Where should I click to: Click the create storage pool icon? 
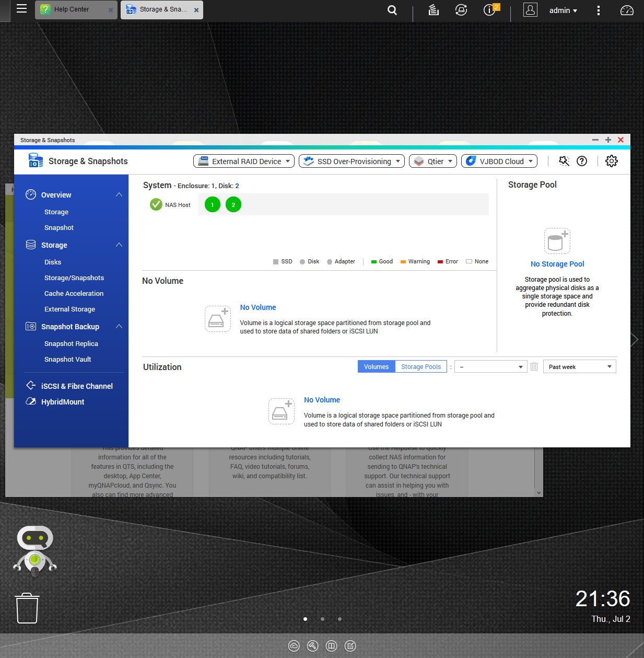[557, 241]
